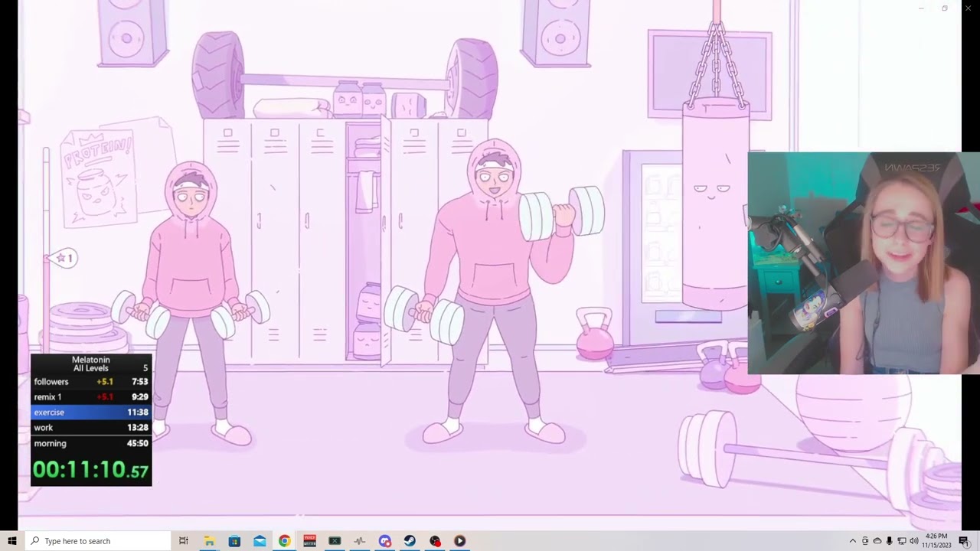
Task: Open the notification center icon
Action: [963, 541]
